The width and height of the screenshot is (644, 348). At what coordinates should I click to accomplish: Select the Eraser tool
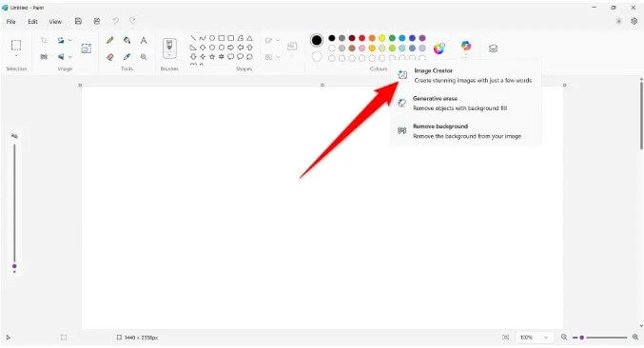point(110,57)
